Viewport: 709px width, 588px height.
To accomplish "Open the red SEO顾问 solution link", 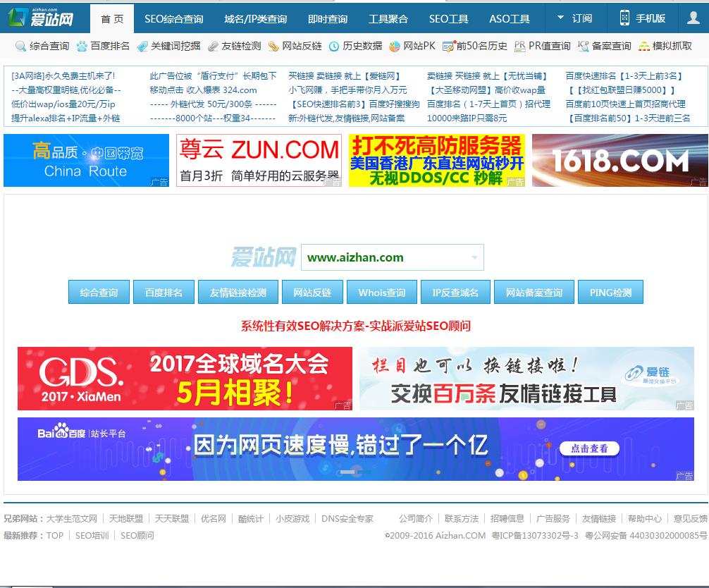I will [x=356, y=326].
